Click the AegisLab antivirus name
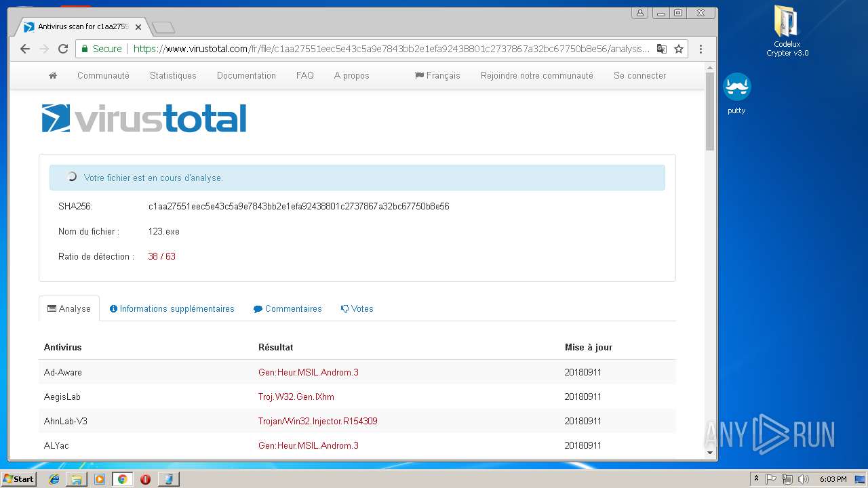868x488 pixels. tap(62, 396)
